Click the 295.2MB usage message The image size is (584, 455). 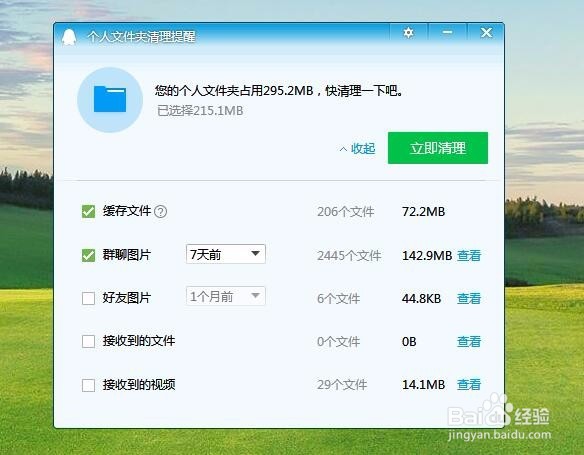coord(279,90)
